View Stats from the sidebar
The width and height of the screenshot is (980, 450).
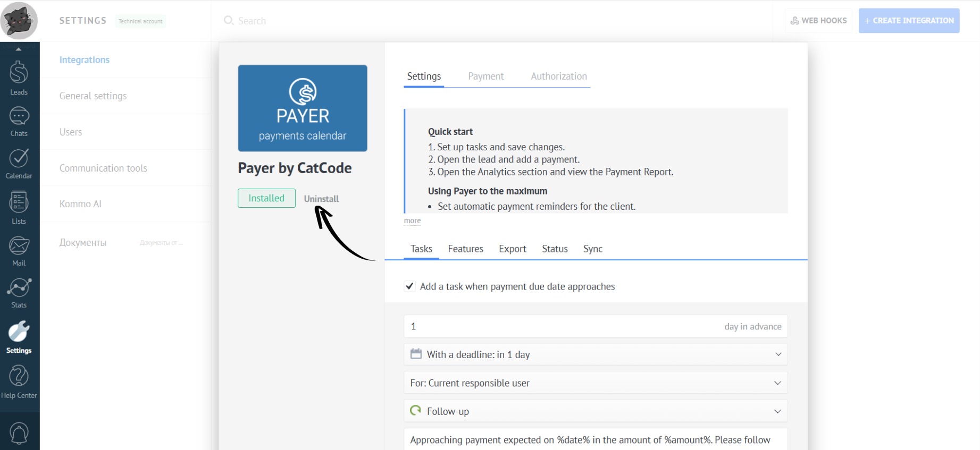pos(19,293)
